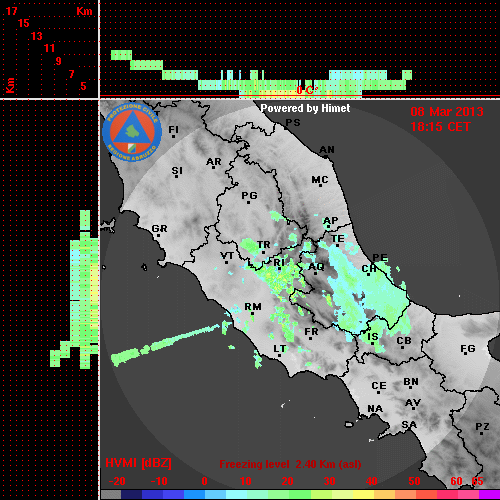
Task: Click the PS city label
Action: [293, 123]
